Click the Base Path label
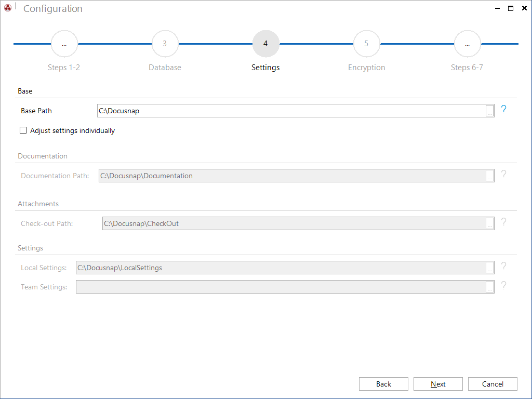This screenshot has height=399, width=532. point(36,111)
